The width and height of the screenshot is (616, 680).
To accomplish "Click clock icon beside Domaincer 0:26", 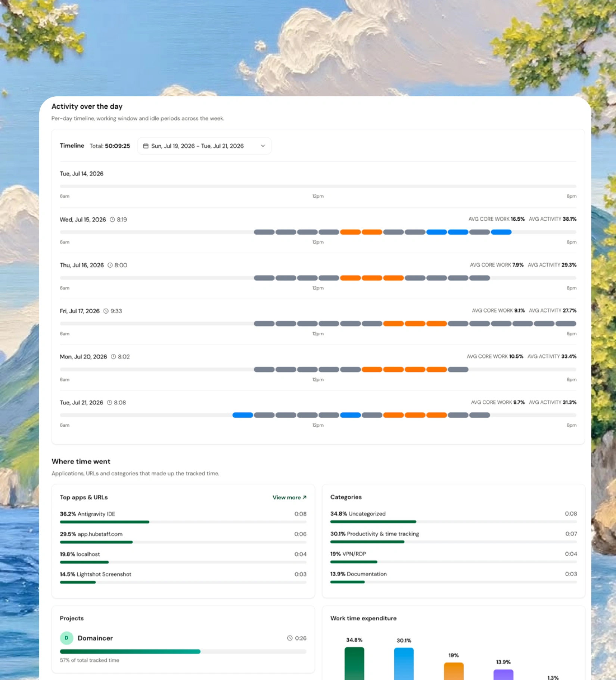I will (x=290, y=638).
